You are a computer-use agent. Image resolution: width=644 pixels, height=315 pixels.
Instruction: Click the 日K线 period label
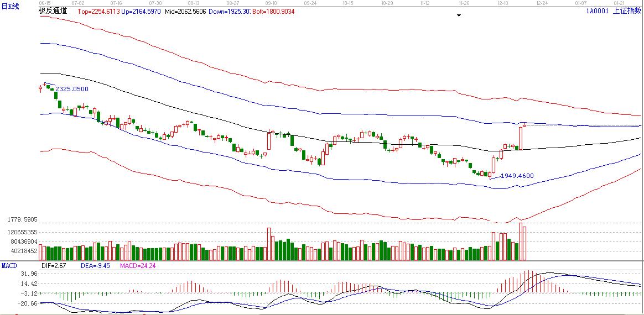[10, 7]
